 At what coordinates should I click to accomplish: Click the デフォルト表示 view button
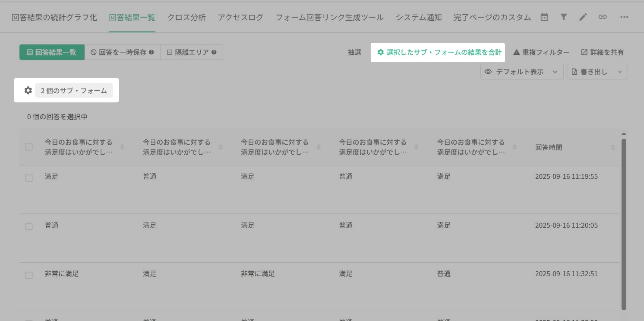[x=514, y=72]
